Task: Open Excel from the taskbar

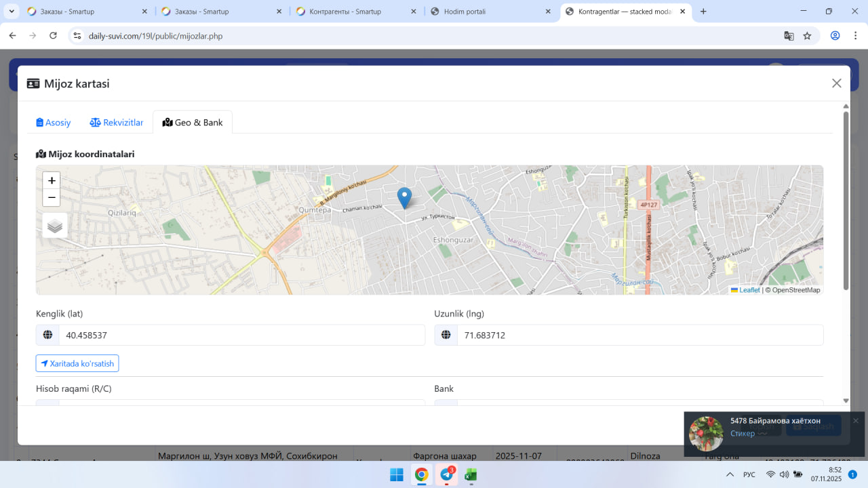Action: tap(471, 474)
